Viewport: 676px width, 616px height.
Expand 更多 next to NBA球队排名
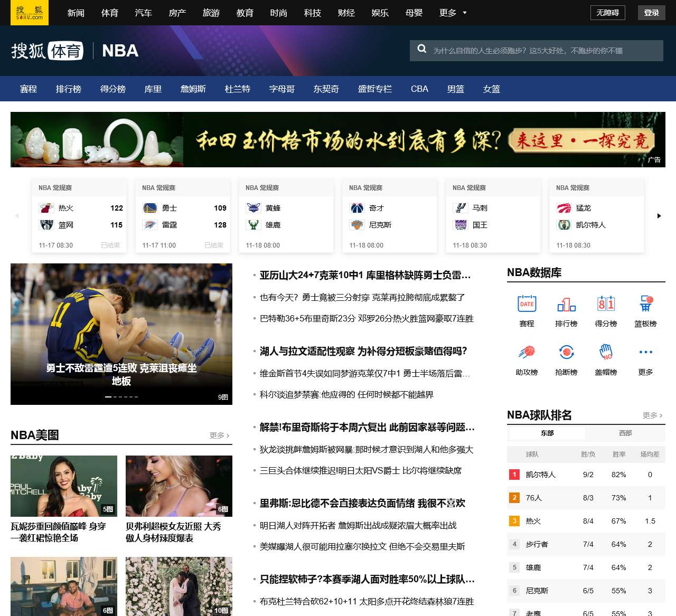(x=653, y=415)
